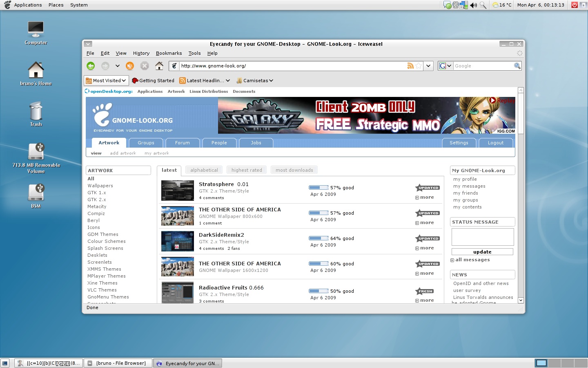The height and width of the screenshot is (368, 588).
Task: Click the volume speaker icon in panel
Action: pyautogui.click(x=473, y=5)
